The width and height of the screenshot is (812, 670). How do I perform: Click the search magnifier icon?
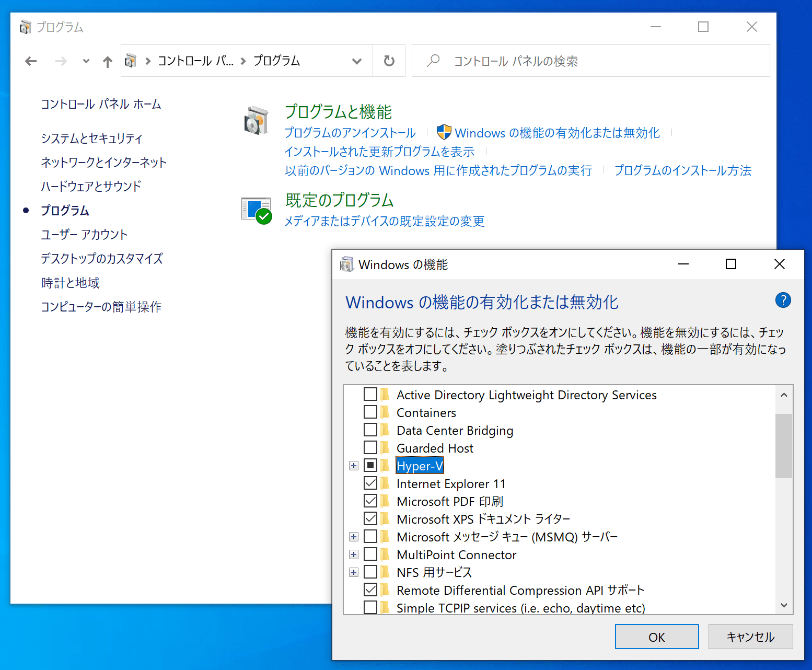point(433,61)
